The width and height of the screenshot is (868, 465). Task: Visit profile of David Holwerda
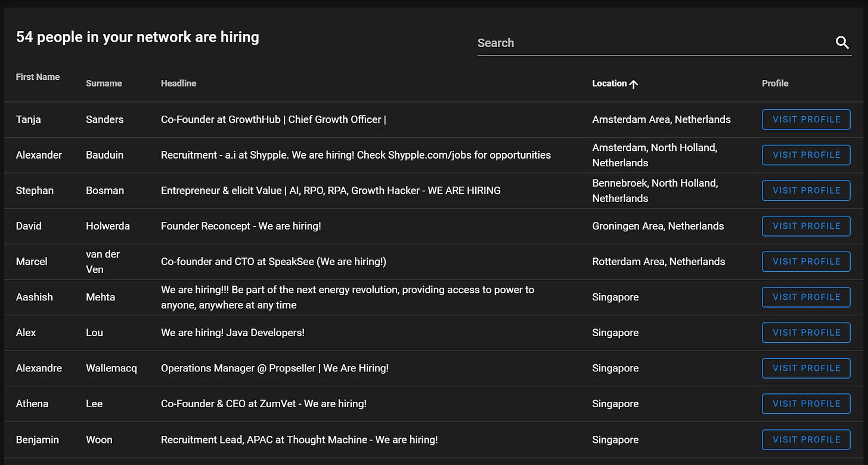(x=806, y=226)
